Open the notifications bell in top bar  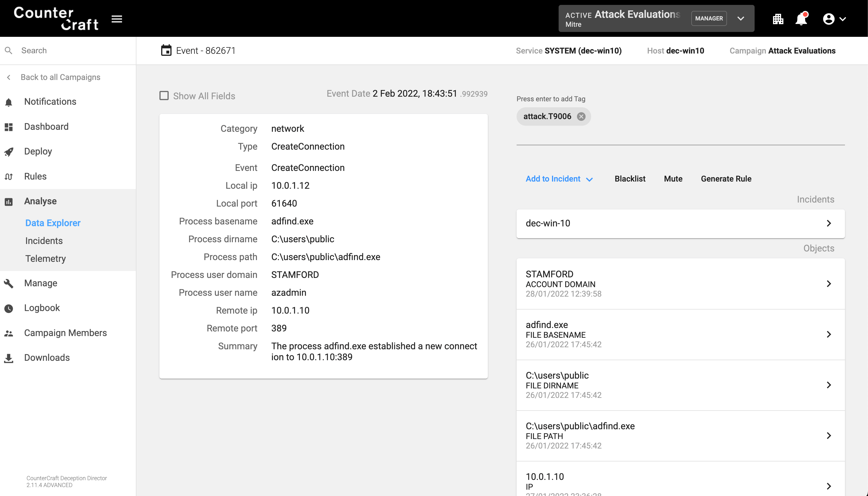click(x=801, y=19)
